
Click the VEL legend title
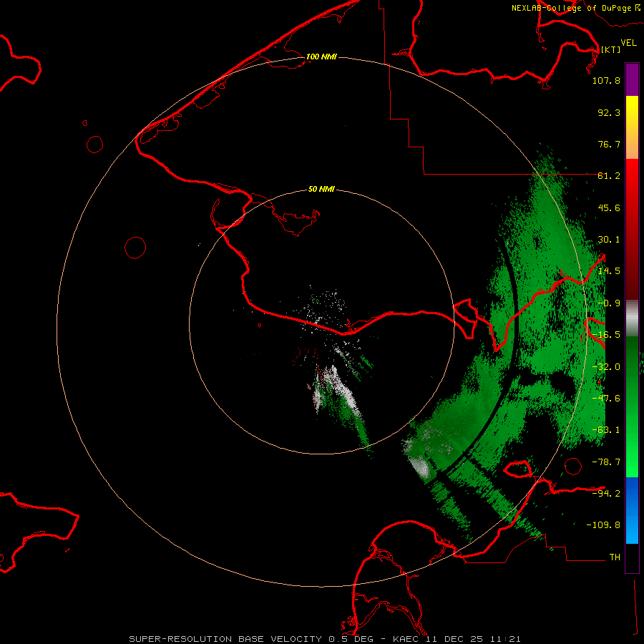pos(629,43)
